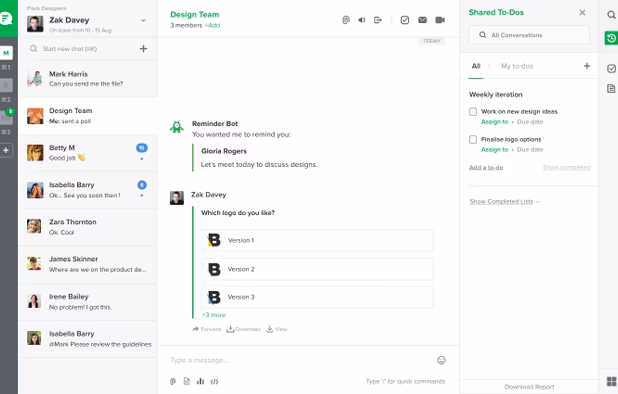Image resolution: width=618 pixels, height=394 pixels.
Task: Check 'Finalise logo options' to-do
Action: pyautogui.click(x=473, y=139)
